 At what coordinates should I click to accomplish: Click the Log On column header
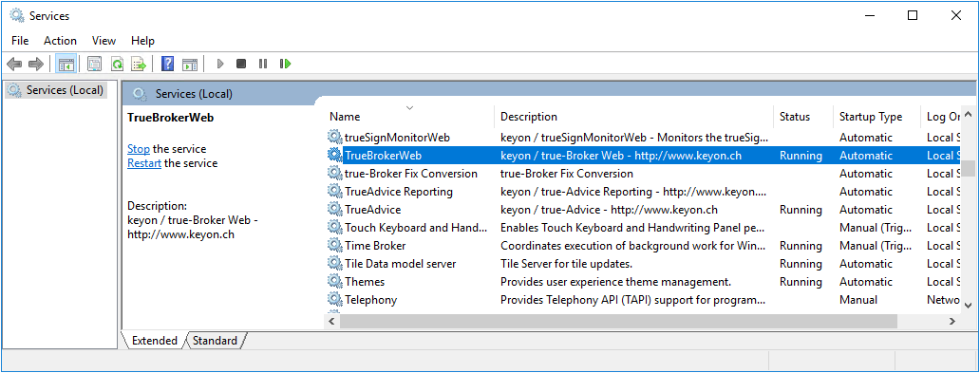pos(942,116)
